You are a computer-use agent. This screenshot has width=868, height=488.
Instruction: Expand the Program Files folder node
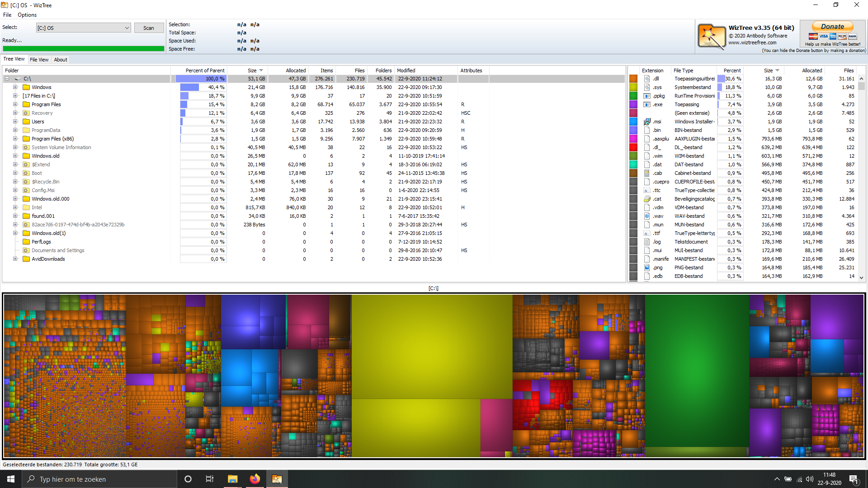[x=15, y=104]
